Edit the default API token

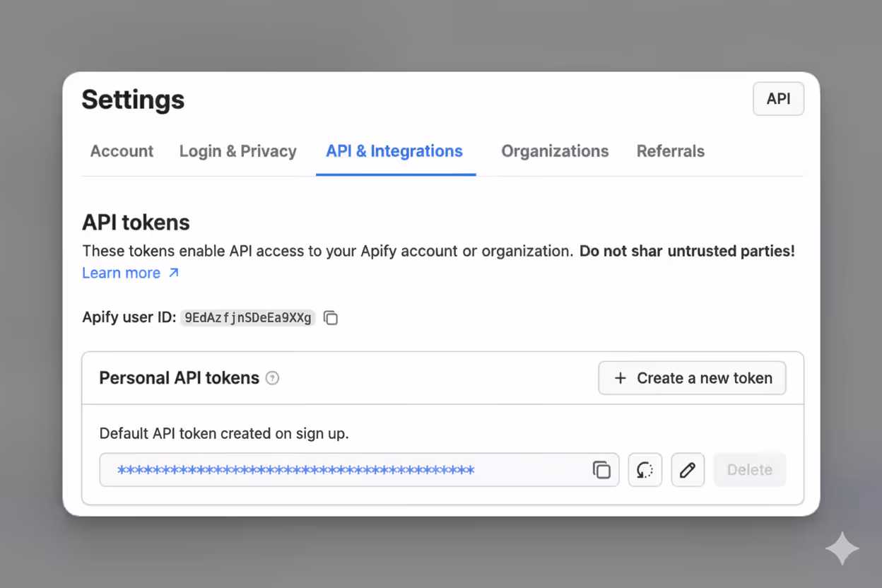coord(688,470)
